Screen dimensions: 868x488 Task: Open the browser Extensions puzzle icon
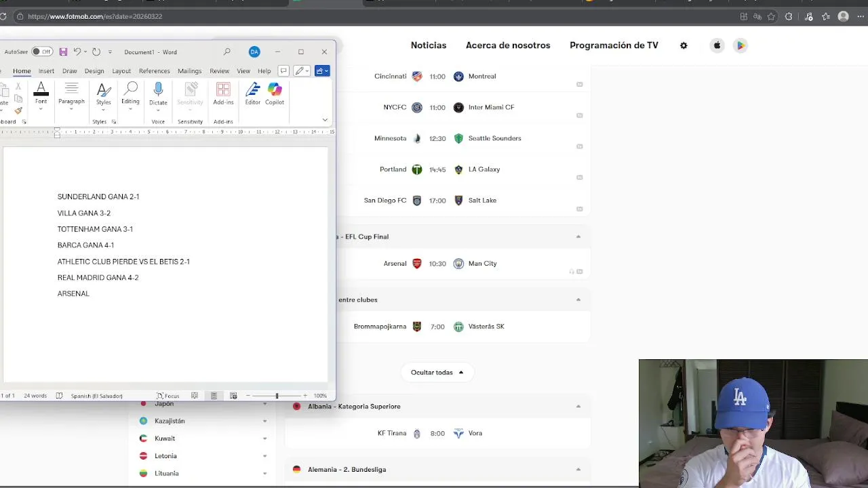point(789,16)
